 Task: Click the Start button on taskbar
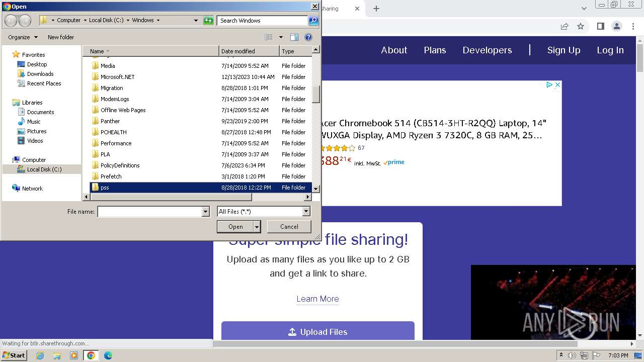tap(14, 355)
